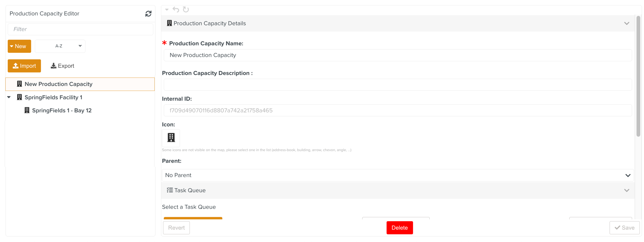Click the refresh icon in Production Capacity Editor
The image size is (644, 242).
tap(148, 14)
